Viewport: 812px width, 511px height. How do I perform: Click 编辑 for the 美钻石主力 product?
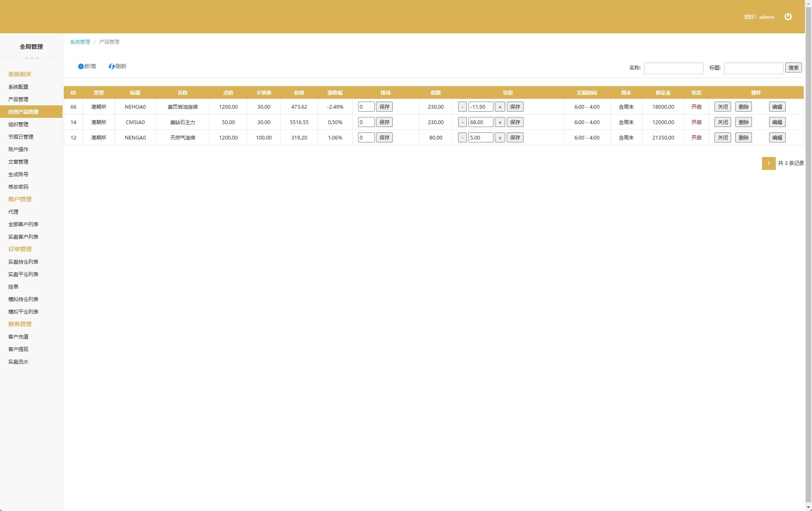point(777,122)
